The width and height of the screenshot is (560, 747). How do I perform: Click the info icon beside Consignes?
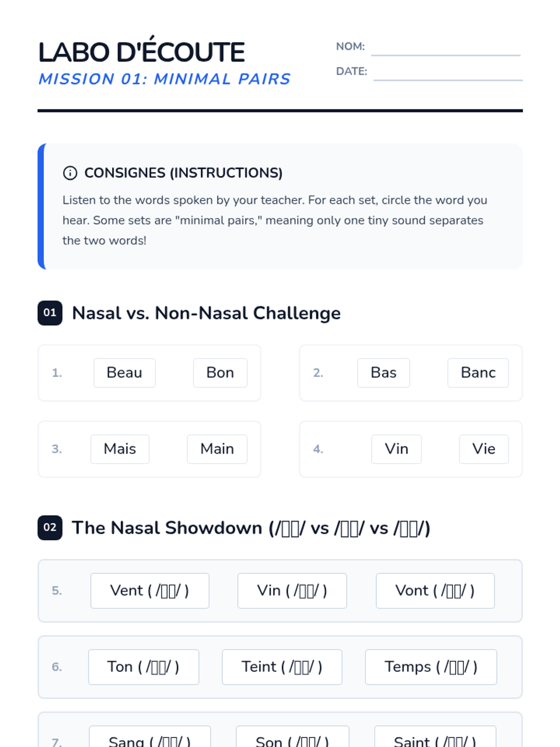coord(70,173)
